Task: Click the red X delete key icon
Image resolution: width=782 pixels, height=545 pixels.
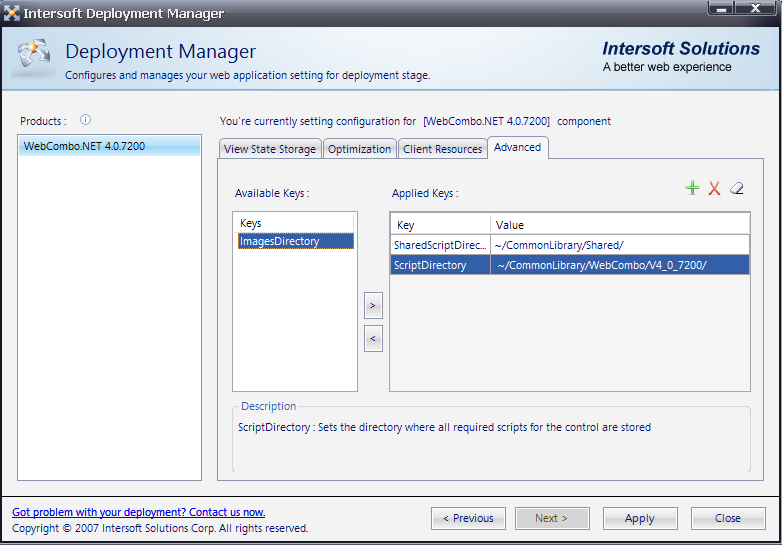Action: (714, 189)
